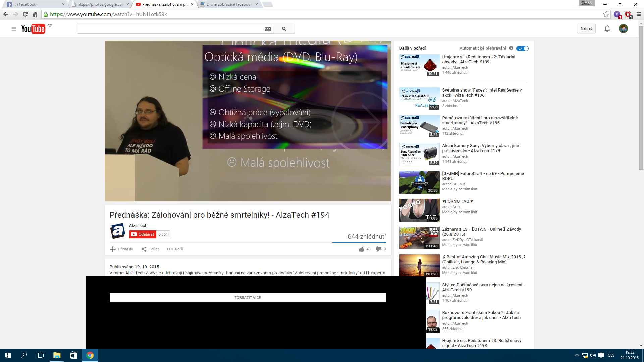Click the search magnifier button

coord(284,29)
